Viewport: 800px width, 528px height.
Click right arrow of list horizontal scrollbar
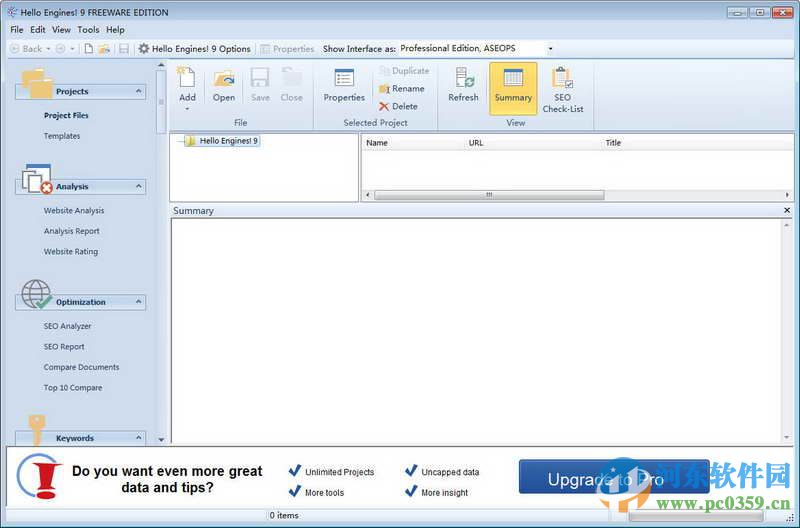[787, 195]
